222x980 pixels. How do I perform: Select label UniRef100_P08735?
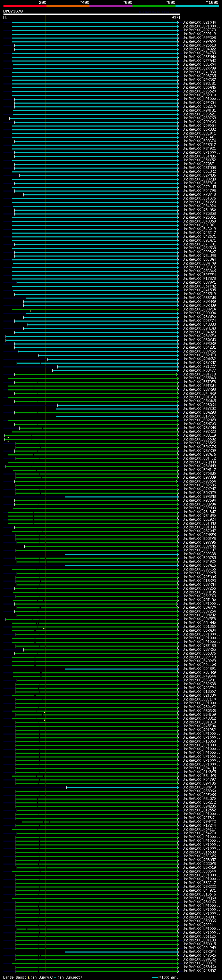point(199,76)
